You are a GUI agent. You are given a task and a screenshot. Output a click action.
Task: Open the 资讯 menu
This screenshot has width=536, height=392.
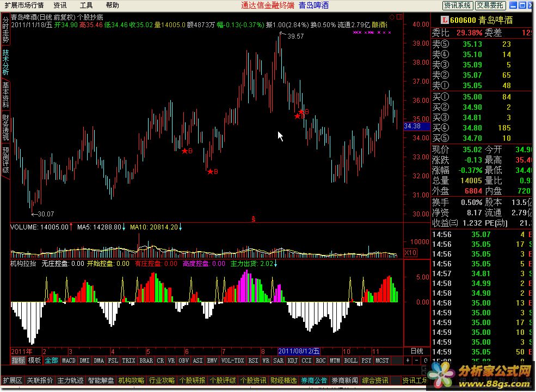point(60,5)
